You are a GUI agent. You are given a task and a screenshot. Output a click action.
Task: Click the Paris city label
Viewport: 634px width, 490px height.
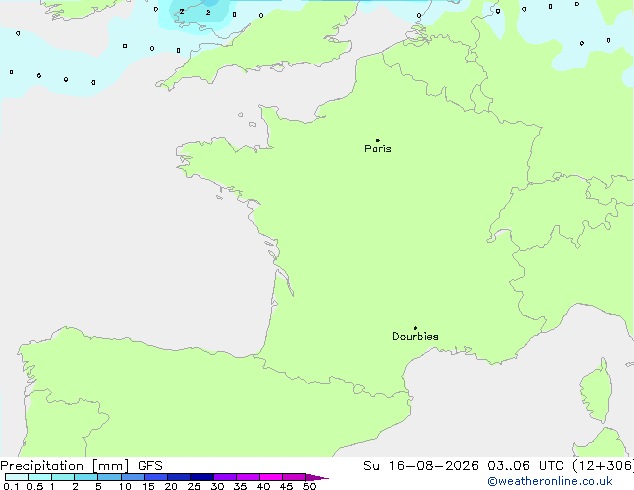378,149
